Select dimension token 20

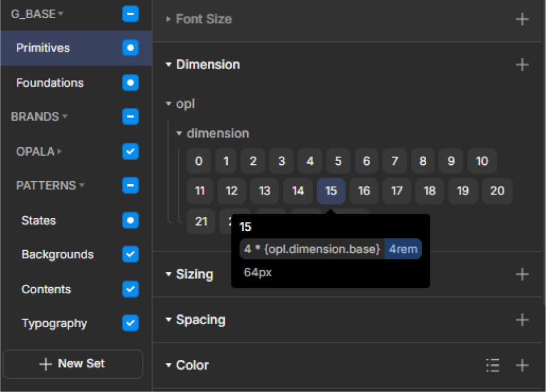(x=497, y=191)
